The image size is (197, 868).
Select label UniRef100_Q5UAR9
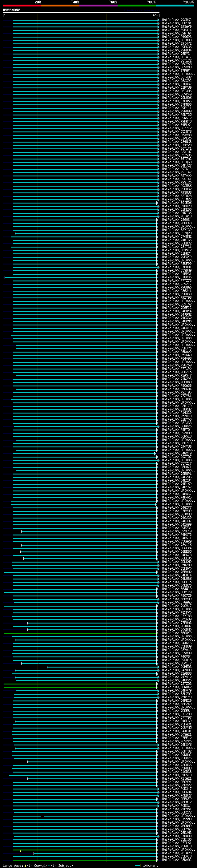click(177, 542)
